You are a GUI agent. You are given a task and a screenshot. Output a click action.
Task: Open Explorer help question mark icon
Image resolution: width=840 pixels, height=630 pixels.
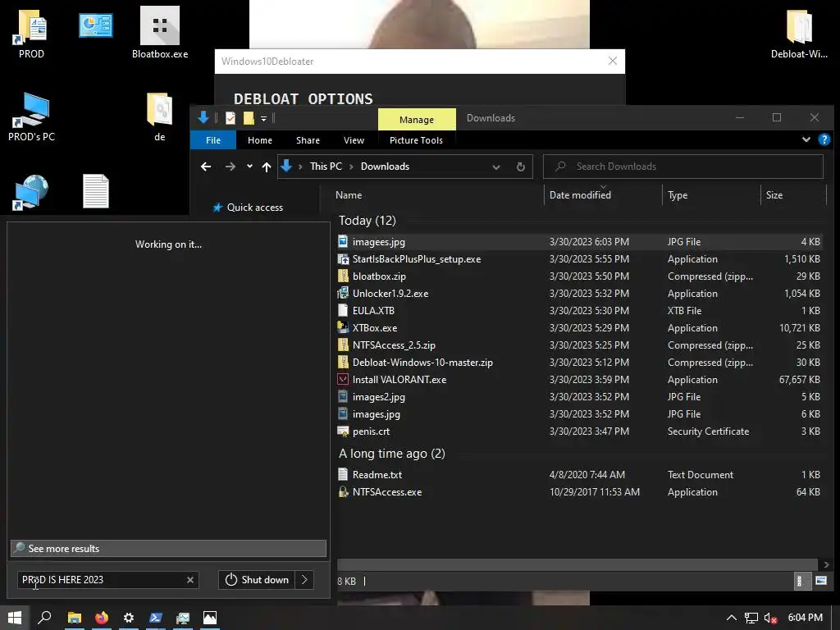(824, 139)
